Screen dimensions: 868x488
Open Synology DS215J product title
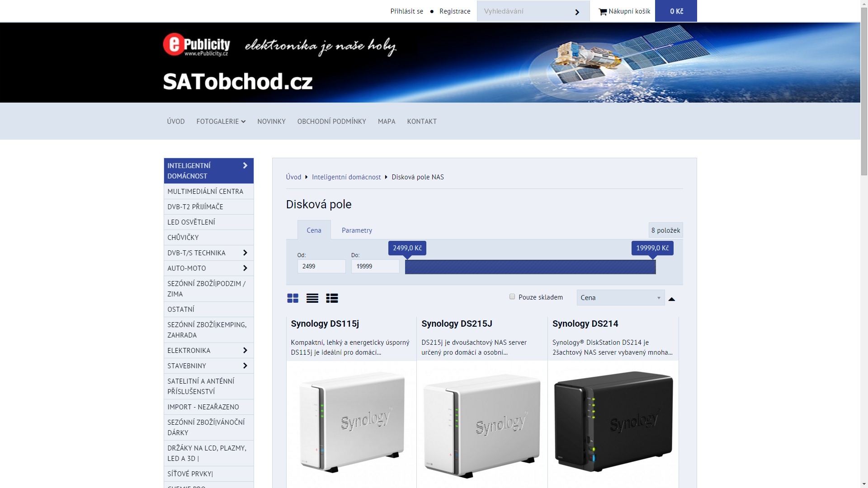click(457, 324)
